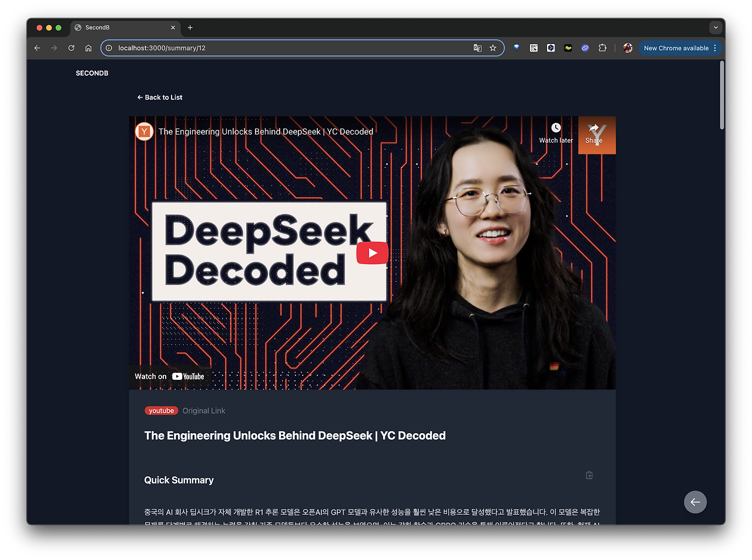
Task: Select the page heading 'The Engineering Unlocks Behind DeepSeek | YC Decoded'
Action: point(295,436)
